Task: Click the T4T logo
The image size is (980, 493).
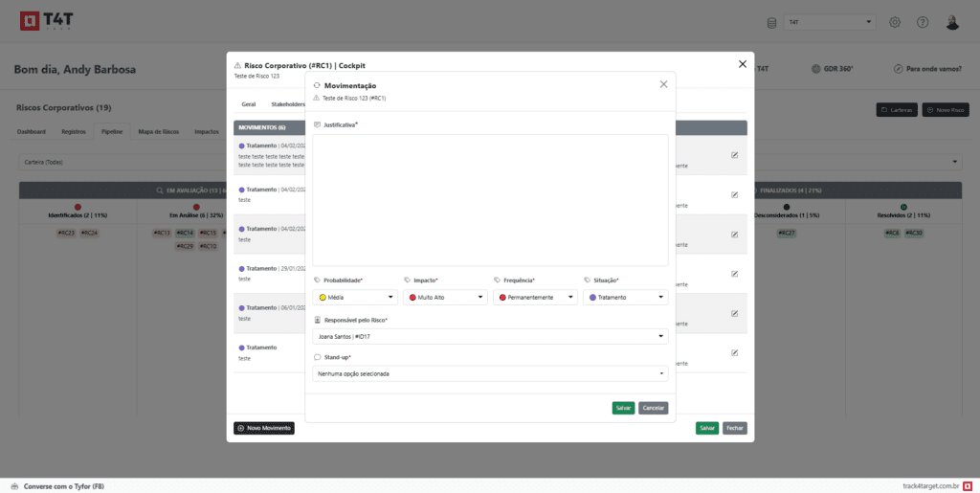Action: [45, 22]
